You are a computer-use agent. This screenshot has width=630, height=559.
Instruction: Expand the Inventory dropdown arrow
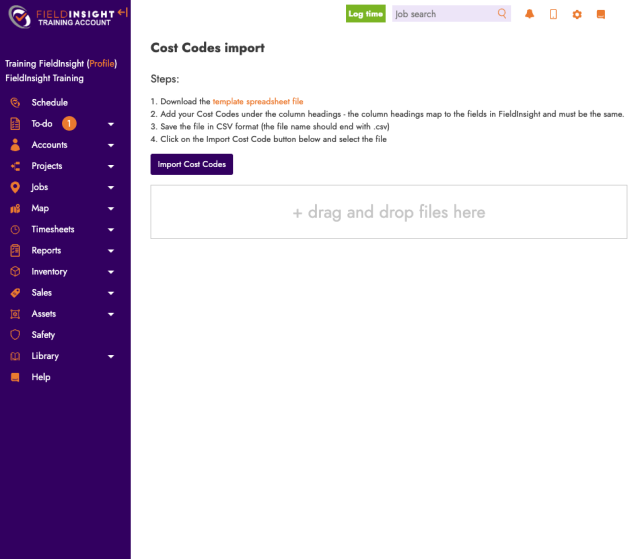point(111,272)
